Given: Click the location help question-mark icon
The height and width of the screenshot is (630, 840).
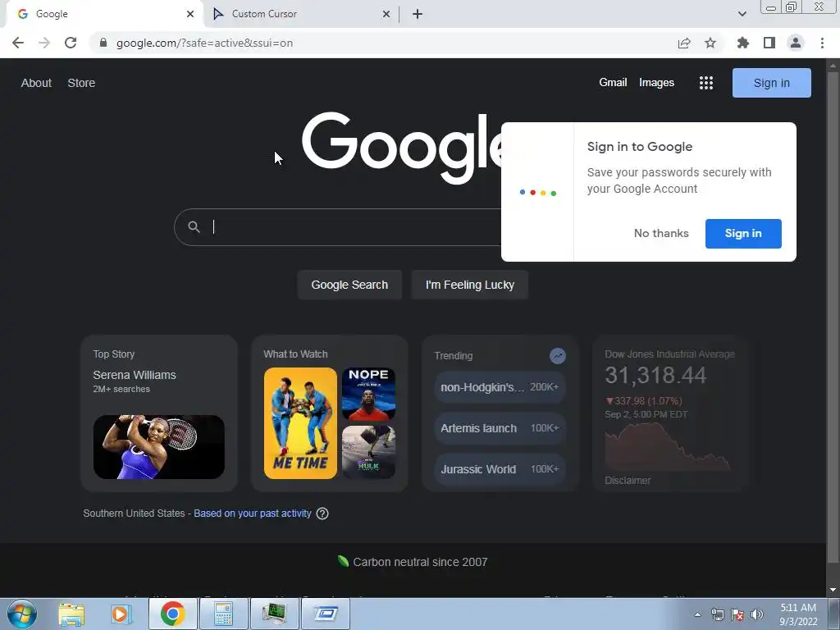Looking at the screenshot, I should [322, 514].
